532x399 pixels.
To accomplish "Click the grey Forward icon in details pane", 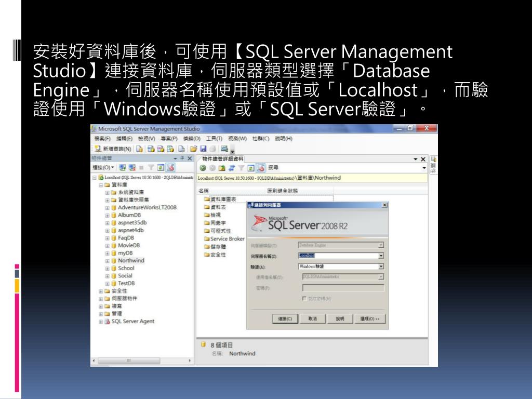I will (x=212, y=168).
